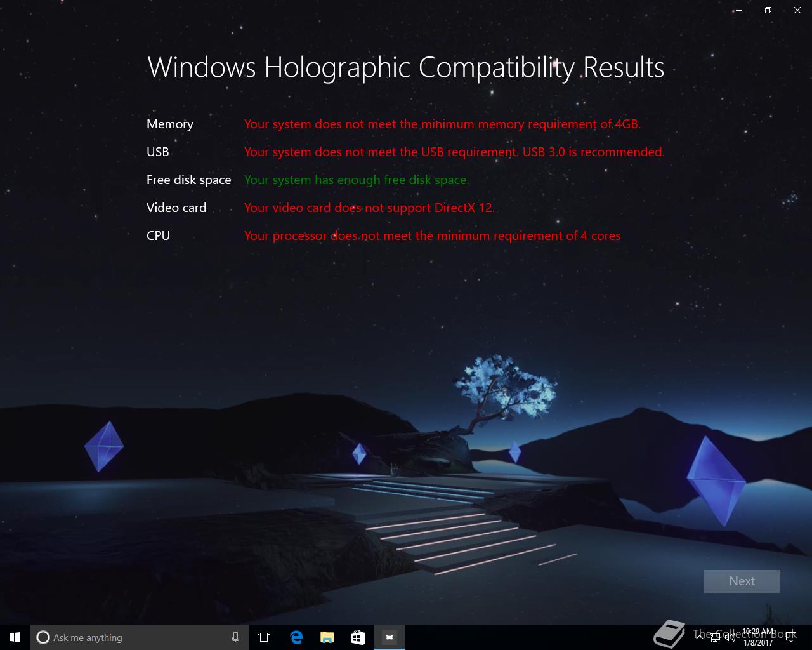Viewport: 812px width, 650px height.
Task: Open the Action Center notifications icon
Action: click(791, 637)
